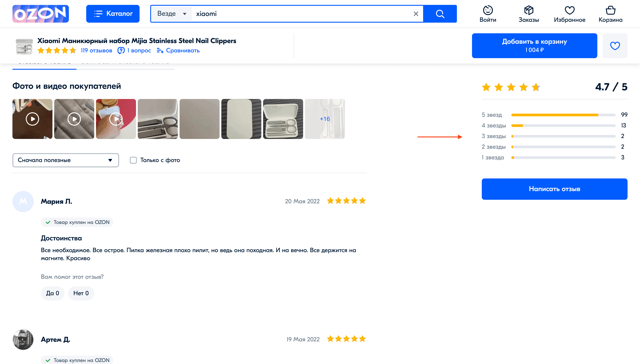
Task: Open the Везде search scope dropdown
Action: [172, 14]
